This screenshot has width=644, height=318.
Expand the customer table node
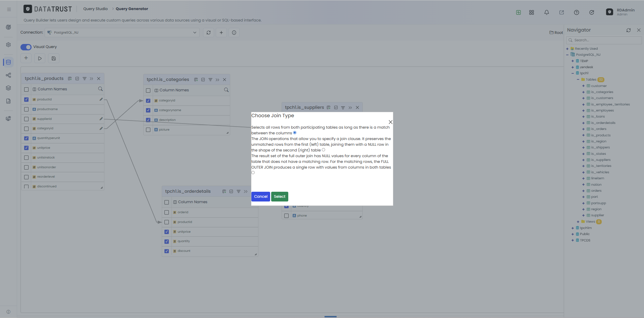(583, 86)
